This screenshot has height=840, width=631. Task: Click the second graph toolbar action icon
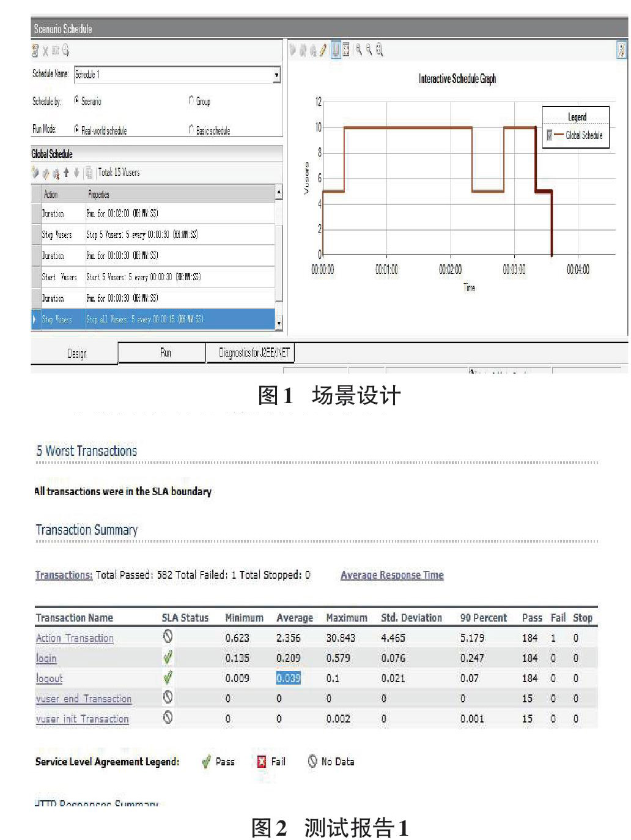(x=303, y=50)
